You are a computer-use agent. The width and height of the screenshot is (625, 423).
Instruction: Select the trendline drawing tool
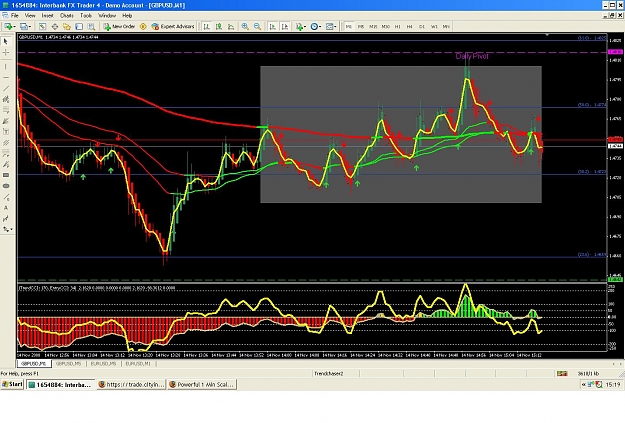pos(6,89)
